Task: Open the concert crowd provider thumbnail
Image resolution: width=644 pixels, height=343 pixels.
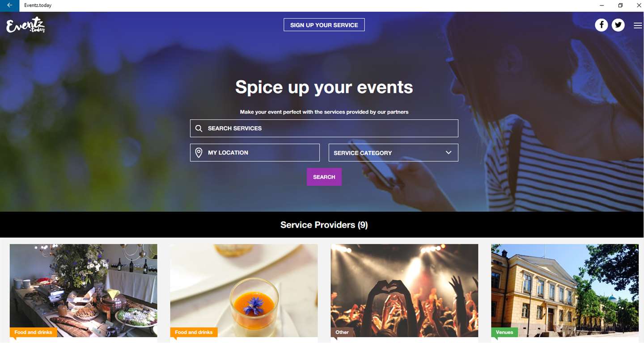Action: pos(404,290)
